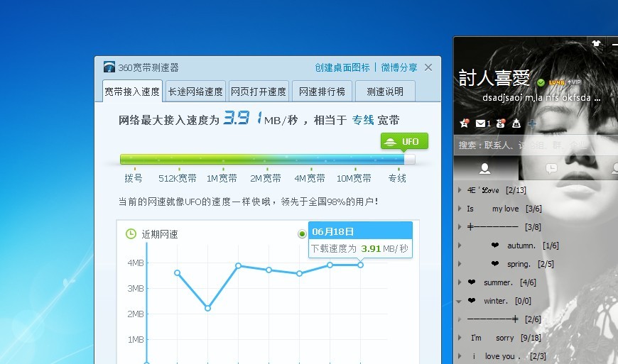Click the green dot marker beside 06月18日
The image size is (618, 364).
(x=302, y=233)
